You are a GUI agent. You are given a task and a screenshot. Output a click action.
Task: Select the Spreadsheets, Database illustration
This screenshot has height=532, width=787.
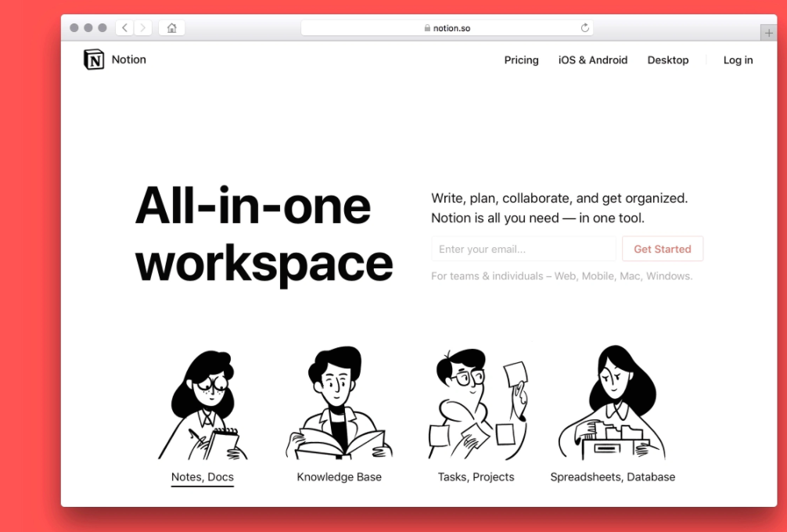click(x=613, y=402)
